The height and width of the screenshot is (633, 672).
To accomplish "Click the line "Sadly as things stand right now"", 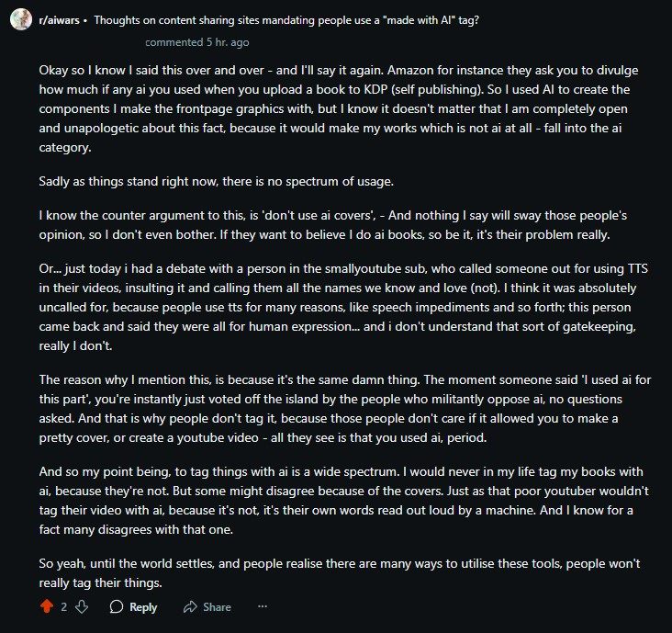I will 210,183.
